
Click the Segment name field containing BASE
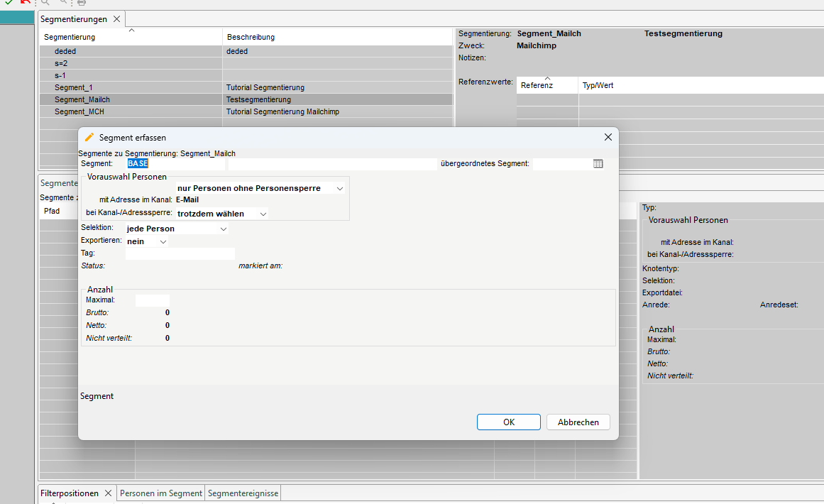click(x=175, y=164)
